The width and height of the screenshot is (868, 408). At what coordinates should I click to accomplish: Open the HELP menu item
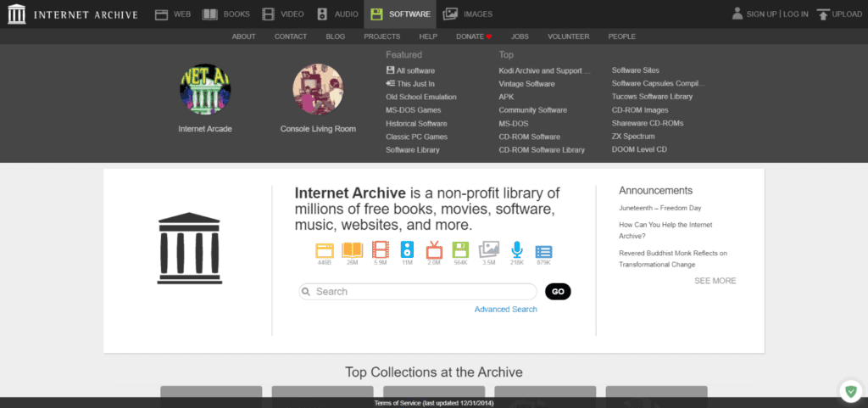click(428, 36)
